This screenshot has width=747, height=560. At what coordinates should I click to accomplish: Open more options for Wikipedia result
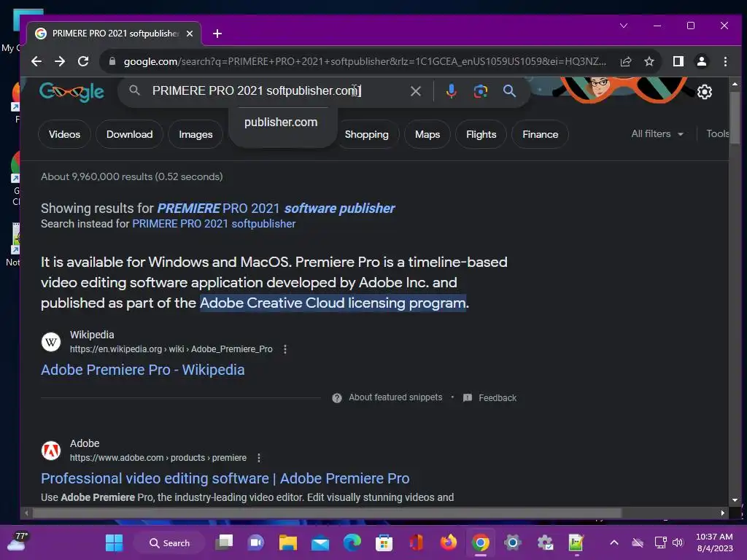coord(285,349)
